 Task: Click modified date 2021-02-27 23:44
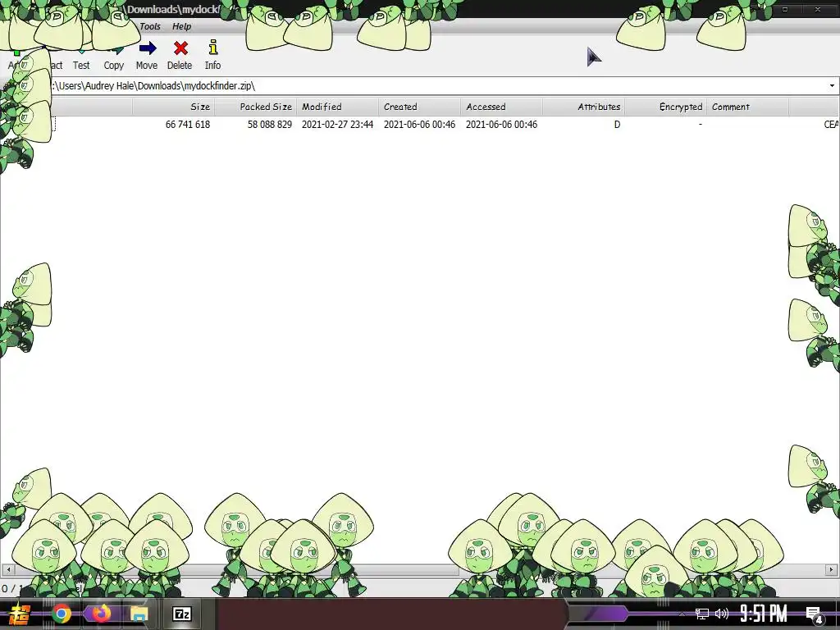tap(337, 125)
